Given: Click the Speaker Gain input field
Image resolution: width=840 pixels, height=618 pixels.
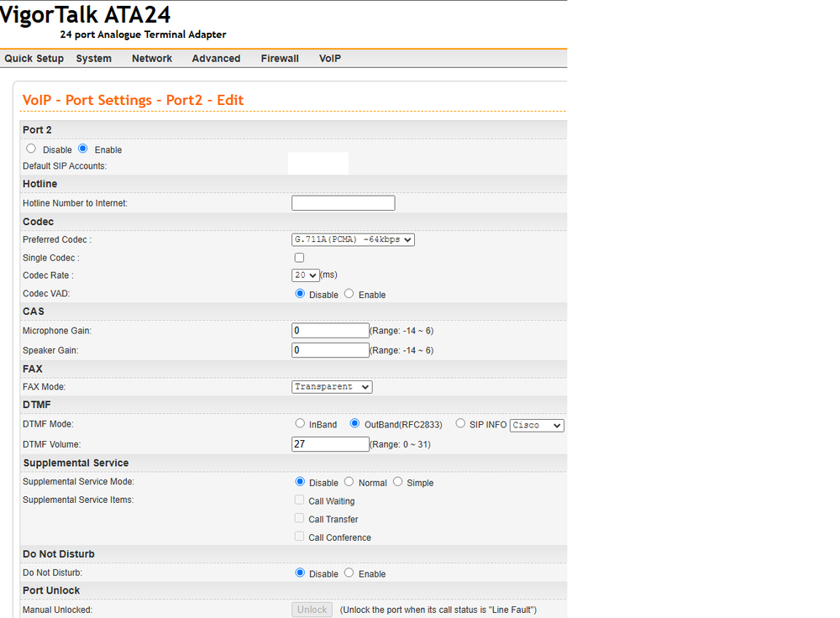Looking at the screenshot, I should [330, 350].
